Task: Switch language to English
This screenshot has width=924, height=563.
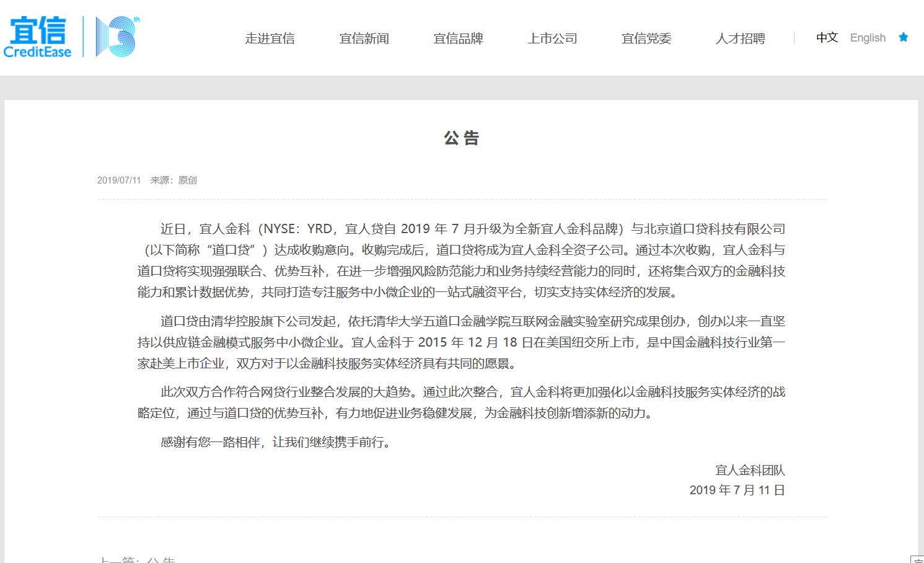Action: tap(868, 38)
